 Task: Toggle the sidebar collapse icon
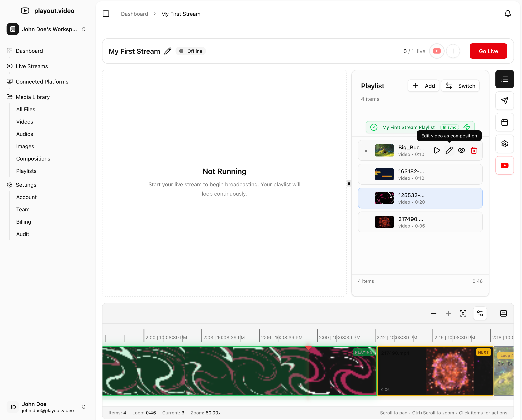(x=106, y=14)
